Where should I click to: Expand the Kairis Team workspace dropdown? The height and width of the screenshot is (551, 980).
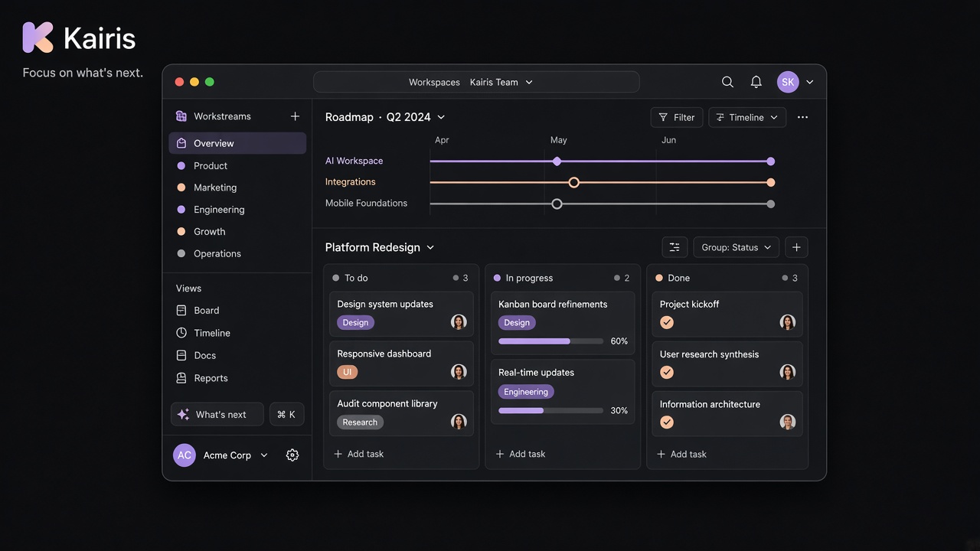coord(501,82)
